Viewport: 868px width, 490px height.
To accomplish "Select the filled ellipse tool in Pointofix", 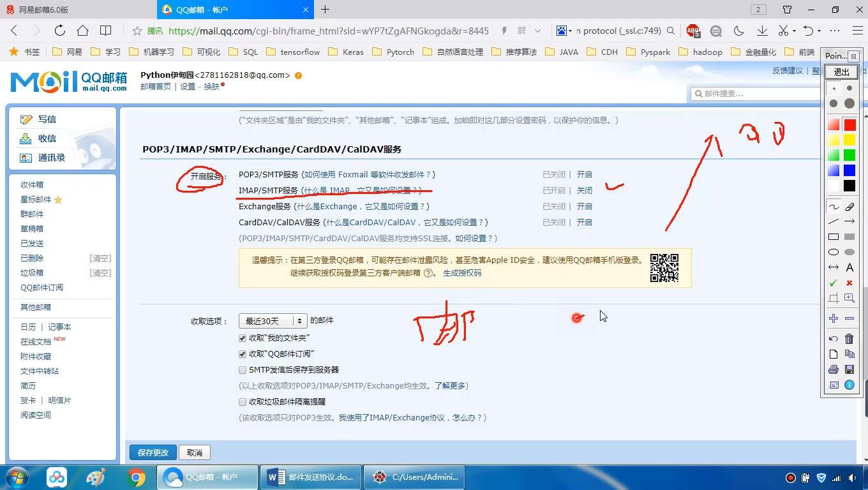I will [849, 252].
